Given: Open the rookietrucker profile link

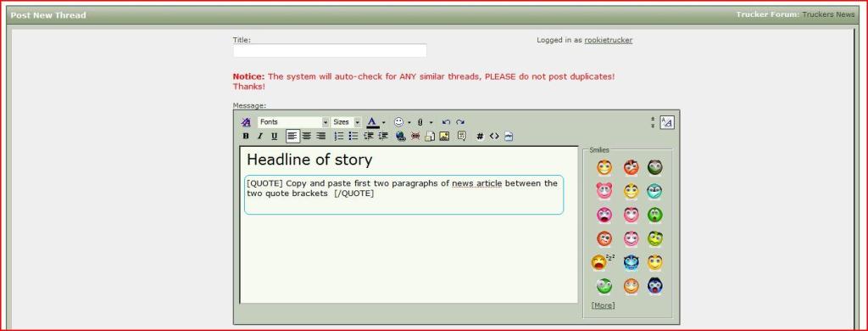Looking at the screenshot, I should click(609, 40).
